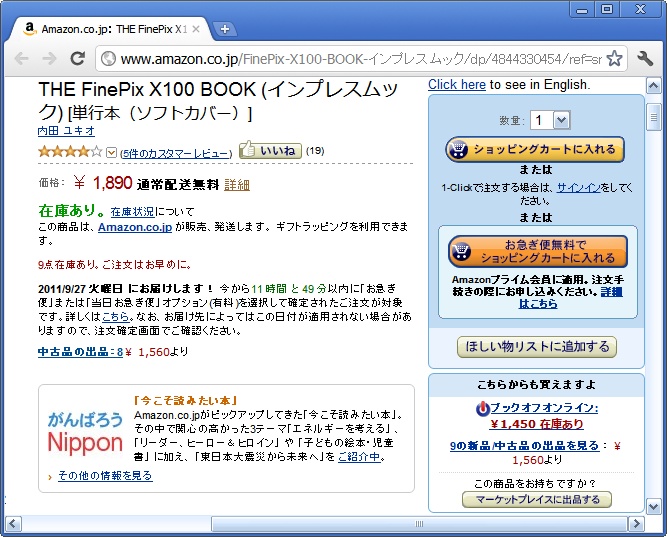Screen dimensions: 667x537
Task: Reload the page with the refresh icon
Action: (77, 58)
